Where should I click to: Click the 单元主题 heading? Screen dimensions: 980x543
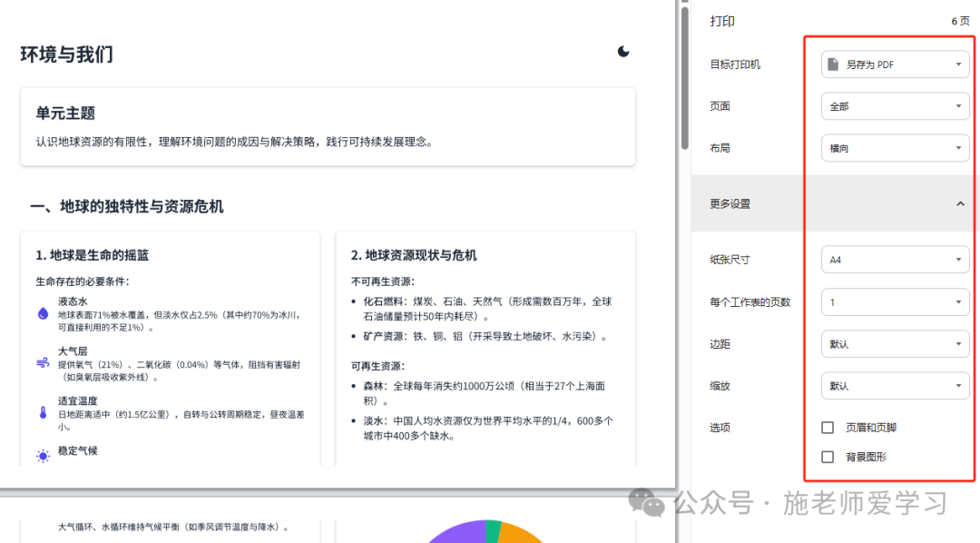pyautogui.click(x=65, y=114)
